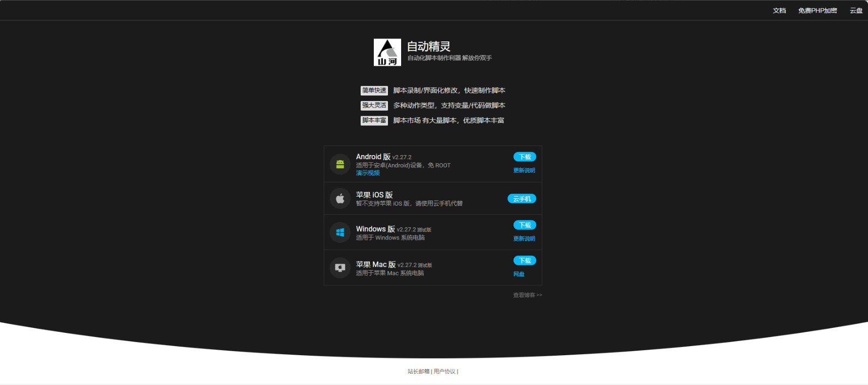Image resolution: width=868 pixels, height=385 pixels.
Task: Click text 多种动作类型，支持变量/代码做脚本
Action: tap(449, 106)
